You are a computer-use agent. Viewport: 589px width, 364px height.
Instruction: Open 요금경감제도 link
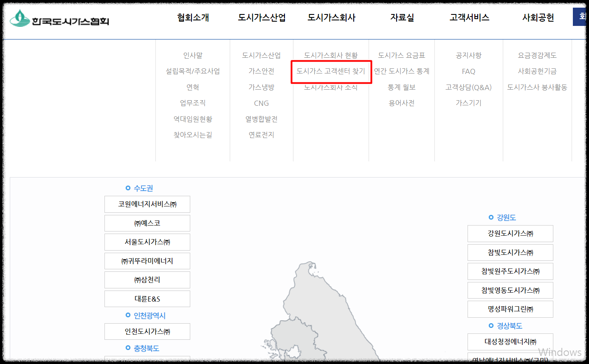[x=537, y=55]
